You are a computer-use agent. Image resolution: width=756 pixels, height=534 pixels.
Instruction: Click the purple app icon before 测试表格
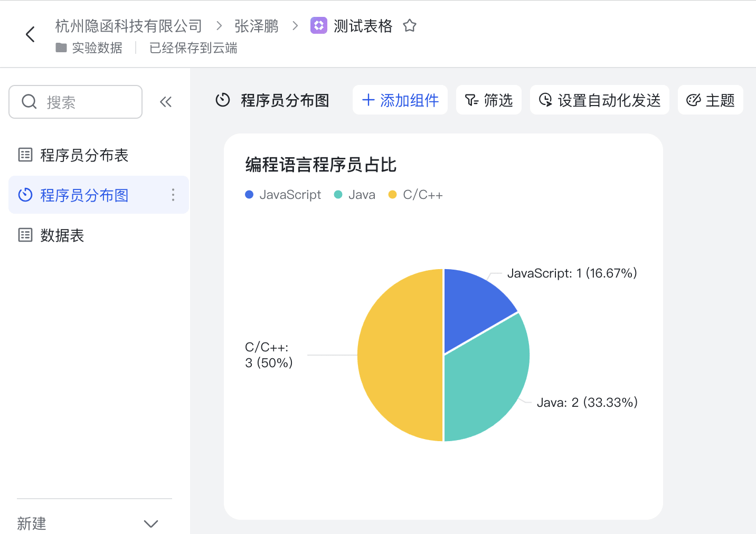319,25
